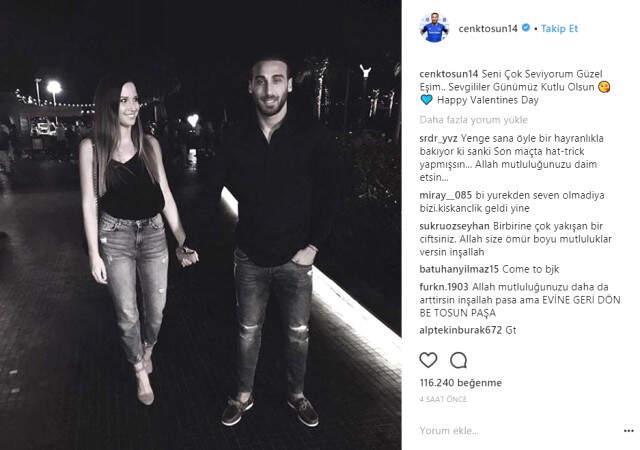The image size is (640, 450).
Task: Click cenktosun14 username in the caption
Action: tap(449, 74)
